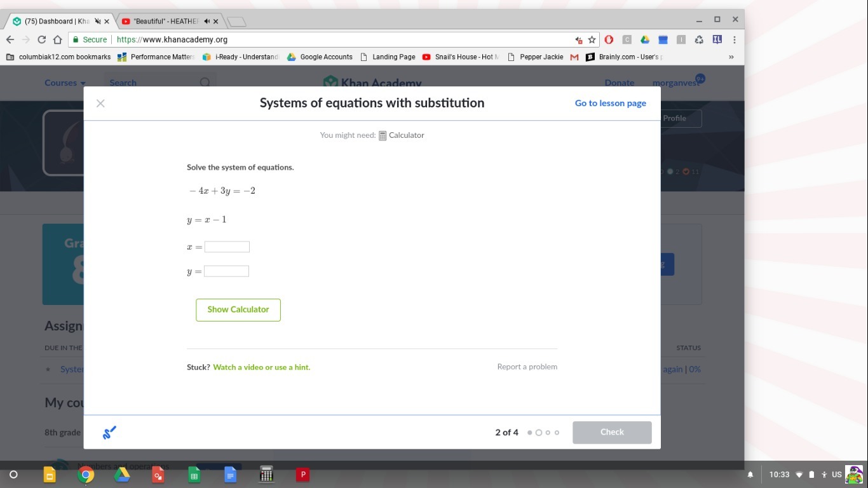Expand the Courses dropdown in the header
Viewport: 868px width, 488px height.
tap(65, 83)
